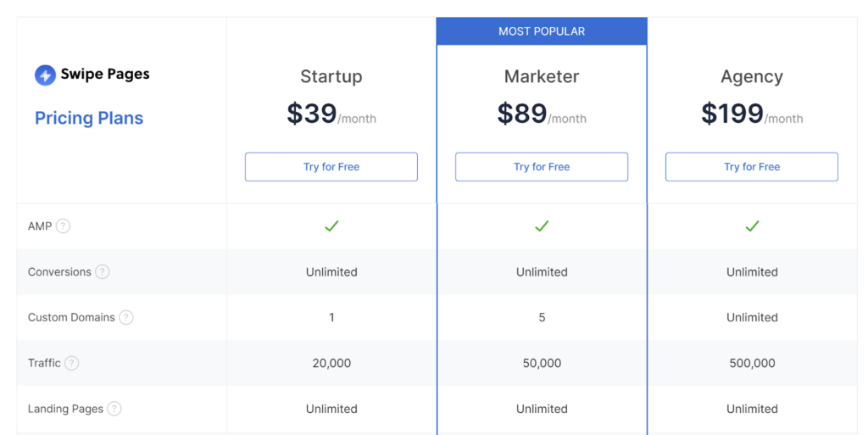Click the Swipe Pages brand name text
Screen dimensions: 868x435
click(x=105, y=74)
